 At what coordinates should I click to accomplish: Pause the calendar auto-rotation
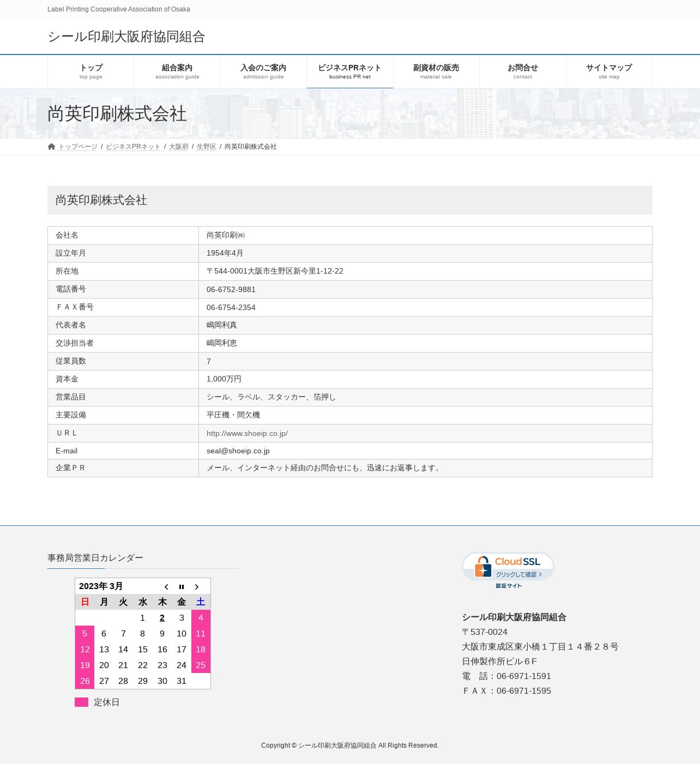click(182, 587)
